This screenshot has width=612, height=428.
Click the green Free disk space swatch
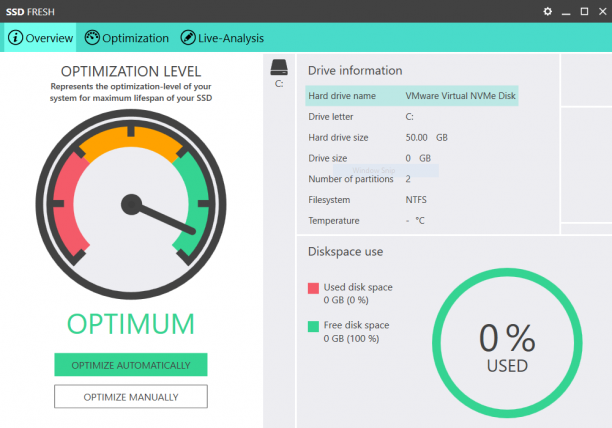[313, 326]
